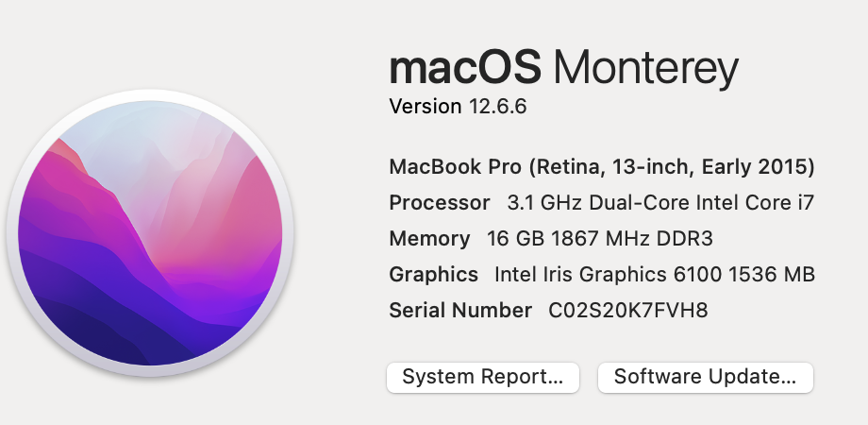Open Software Update... button
868x425 pixels.
[x=706, y=378]
